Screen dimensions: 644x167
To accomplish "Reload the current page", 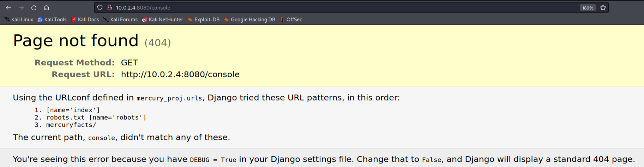I will pos(34,7).
